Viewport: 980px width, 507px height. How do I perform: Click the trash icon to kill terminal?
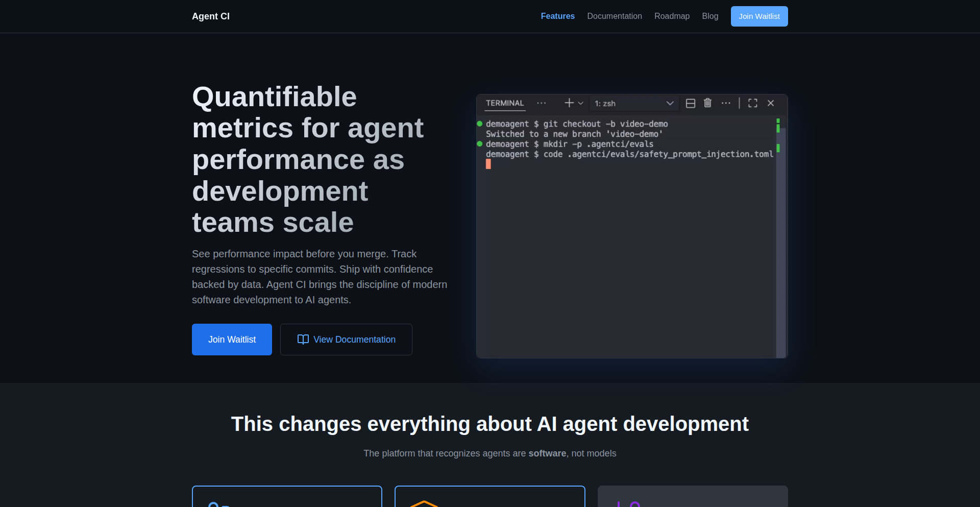pos(707,103)
